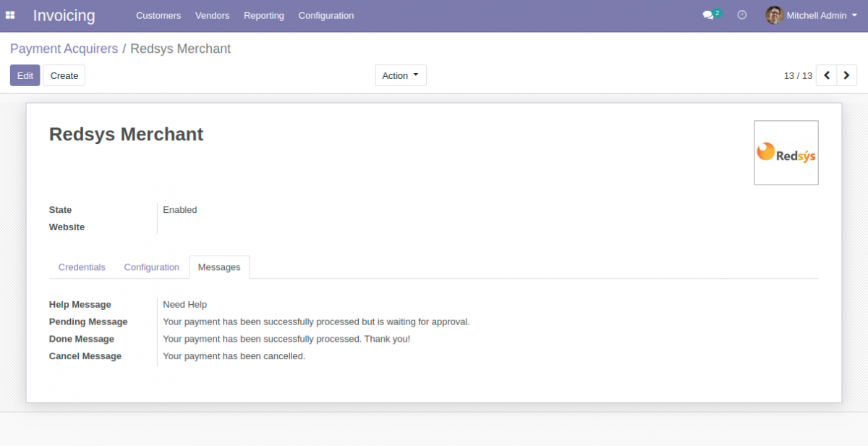Image resolution: width=868 pixels, height=446 pixels.
Task: Switch to the Credentials tab
Action: tap(81, 266)
